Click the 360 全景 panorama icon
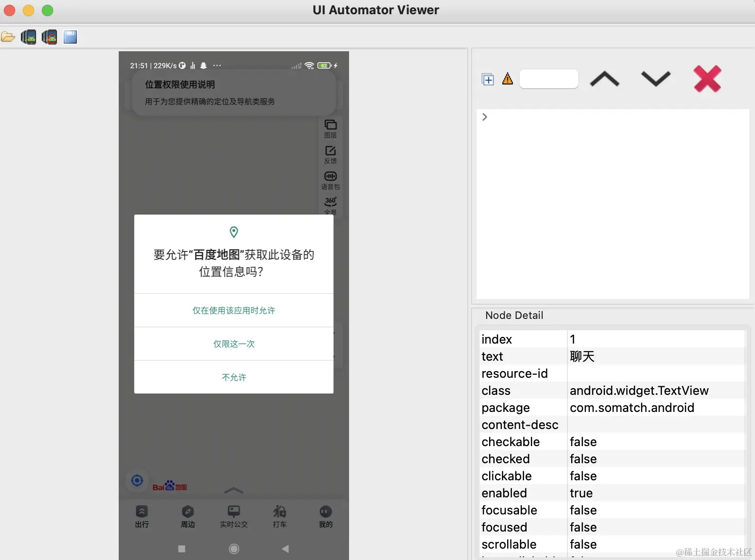This screenshot has width=755, height=560. pos(330,206)
